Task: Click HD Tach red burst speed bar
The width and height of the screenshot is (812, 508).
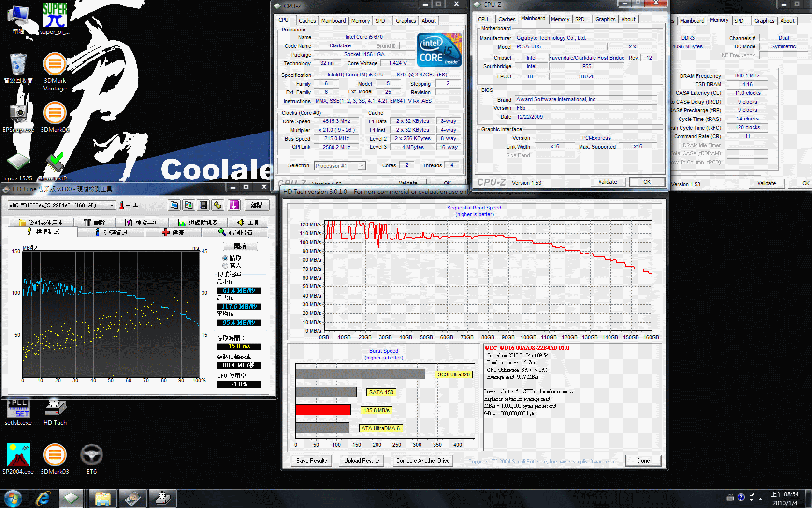Action: (x=323, y=410)
